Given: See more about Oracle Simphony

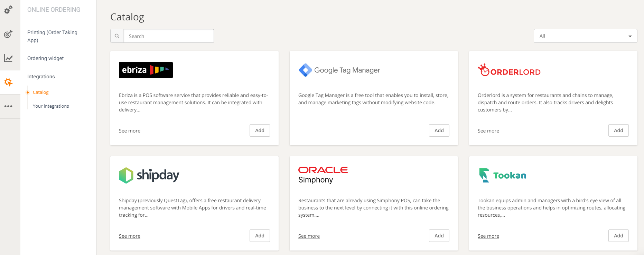Looking at the screenshot, I should (x=309, y=236).
